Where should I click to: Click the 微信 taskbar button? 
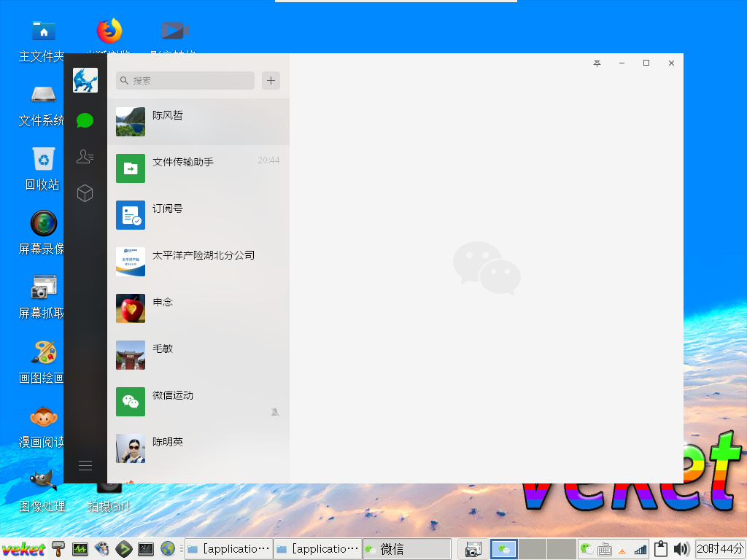[x=406, y=549]
